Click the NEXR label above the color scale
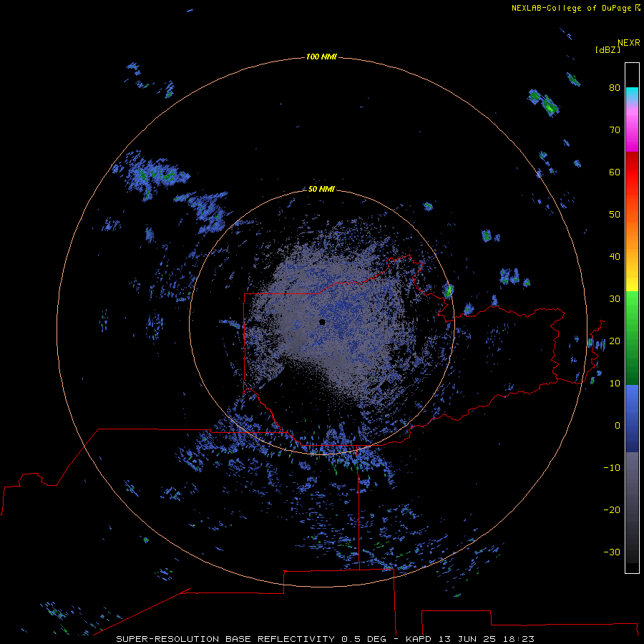Viewport: 644px width, 644px height. (629, 42)
